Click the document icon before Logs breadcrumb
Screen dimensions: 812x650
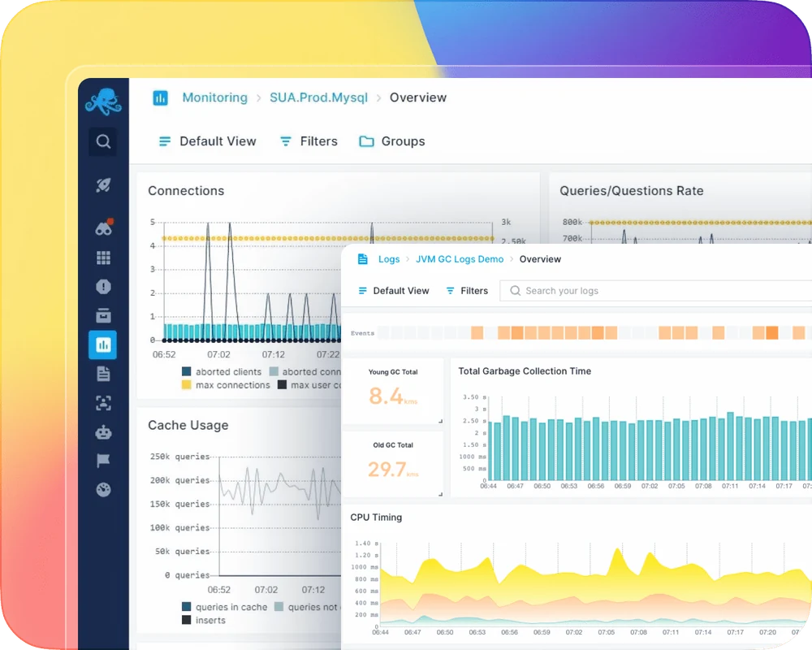[x=362, y=259]
